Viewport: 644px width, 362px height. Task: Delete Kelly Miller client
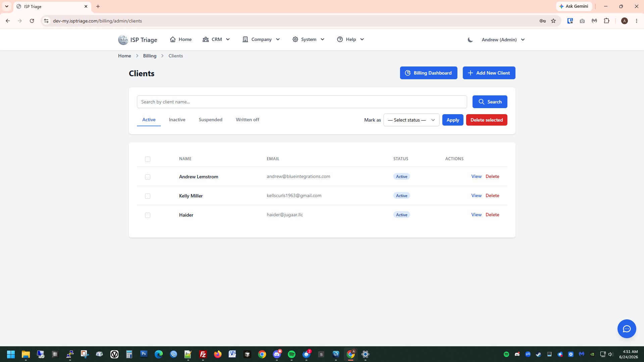tap(492, 196)
